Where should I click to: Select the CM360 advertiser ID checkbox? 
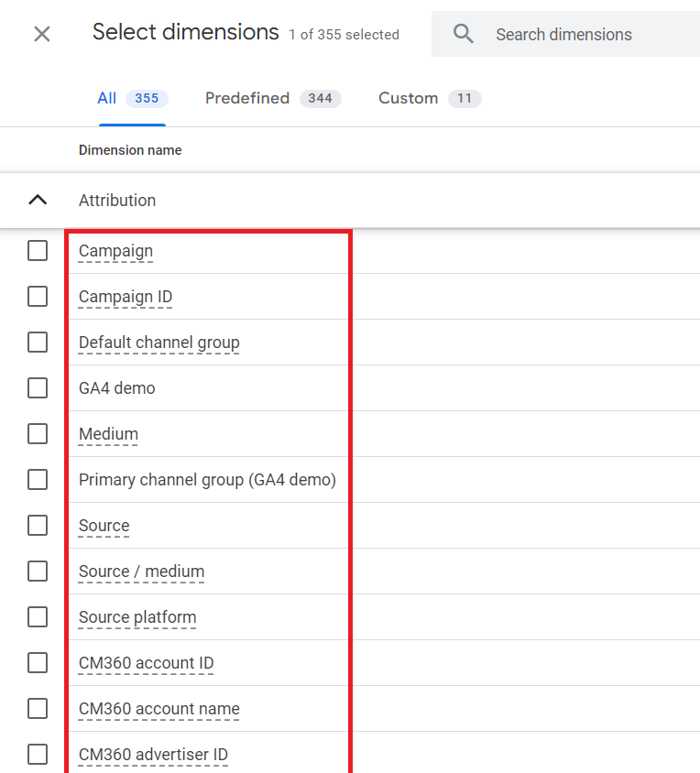pyautogui.click(x=38, y=755)
